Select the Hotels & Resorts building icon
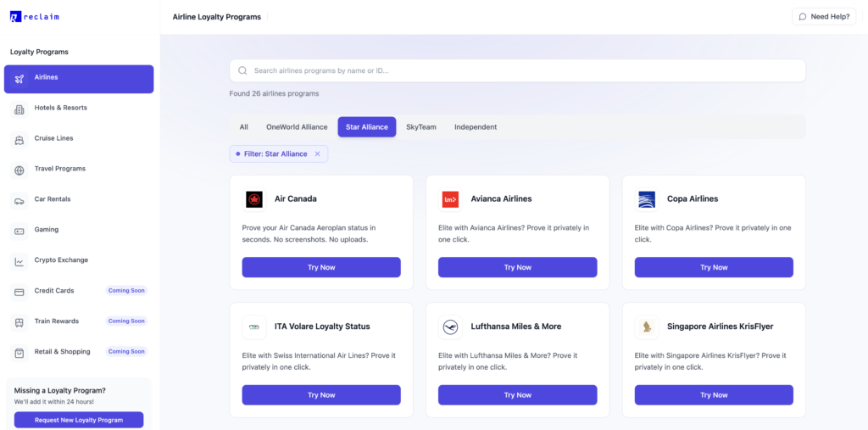 [x=19, y=109]
